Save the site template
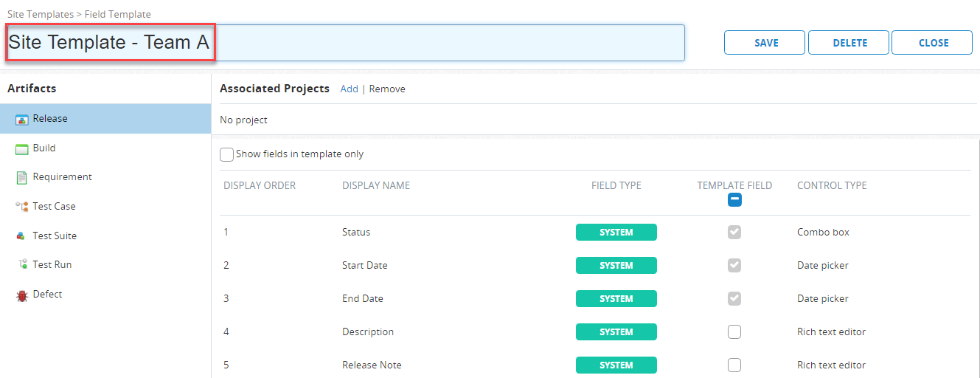Screen dimensions: 980x378 [x=766, y=43]
